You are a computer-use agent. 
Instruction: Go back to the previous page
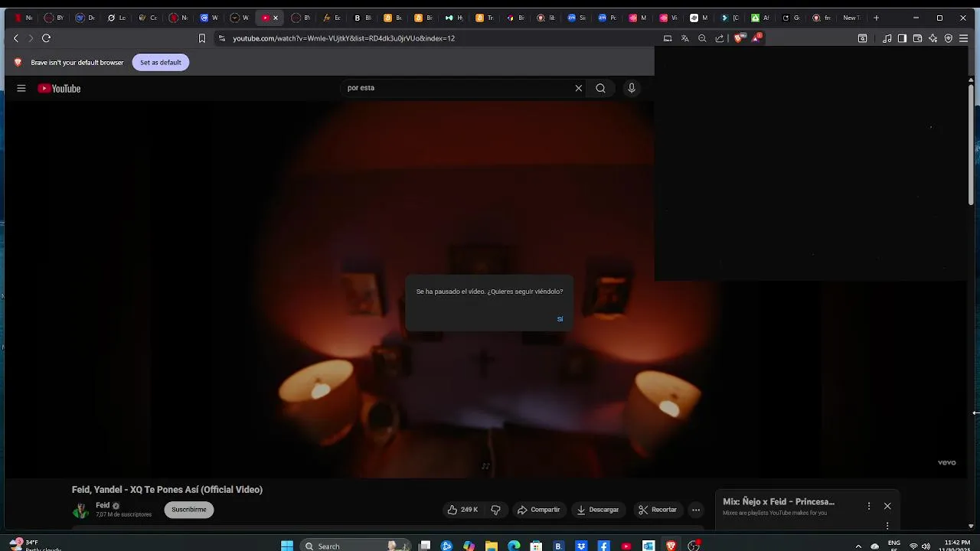(16, 38)
